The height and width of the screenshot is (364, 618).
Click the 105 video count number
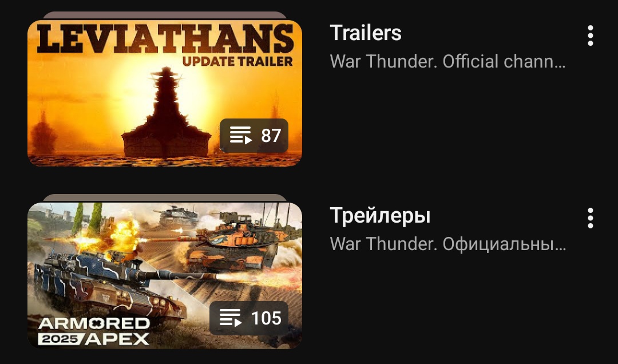tap(266, 318)
